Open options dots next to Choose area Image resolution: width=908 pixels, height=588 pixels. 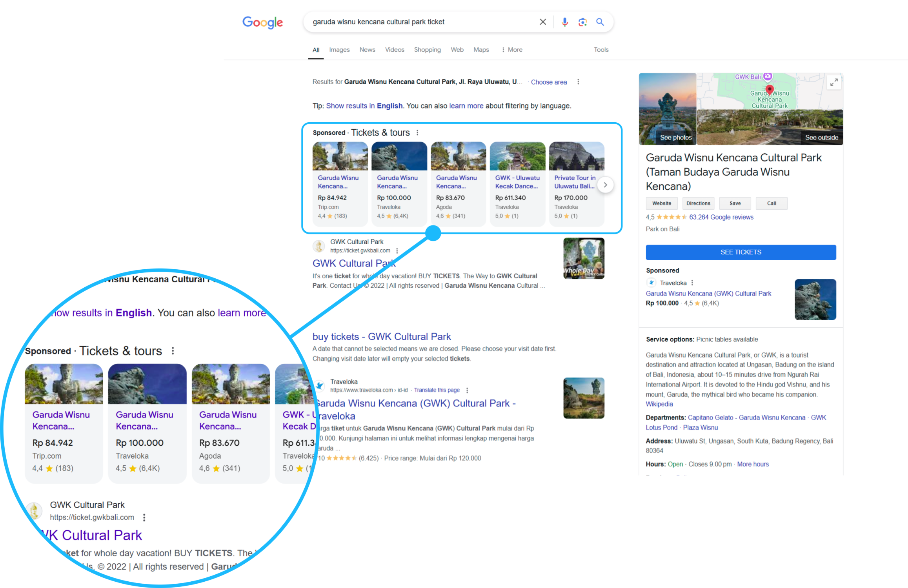578,82
